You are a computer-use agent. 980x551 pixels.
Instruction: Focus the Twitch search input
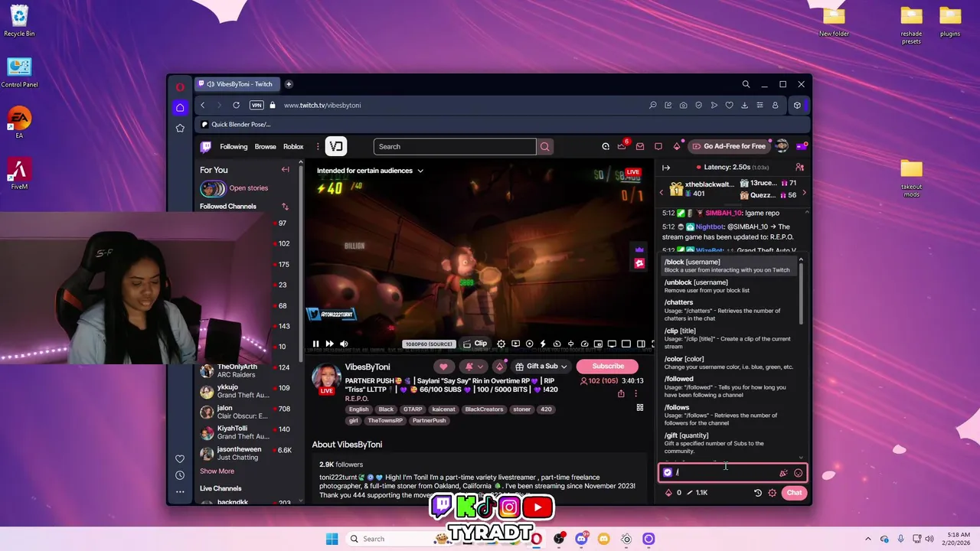point(455,147)
